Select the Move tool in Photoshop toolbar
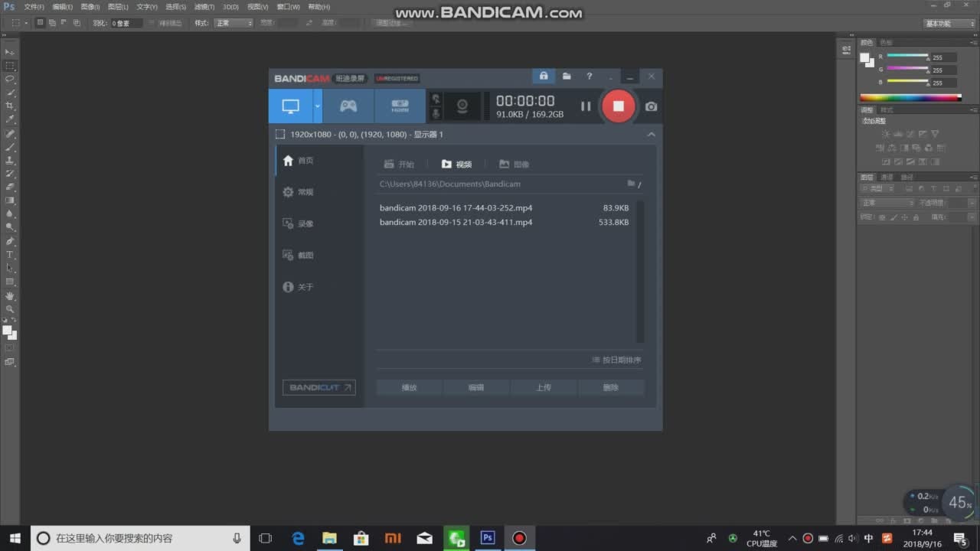The height and width of the screenshot is (551, 980). [10, 51]
